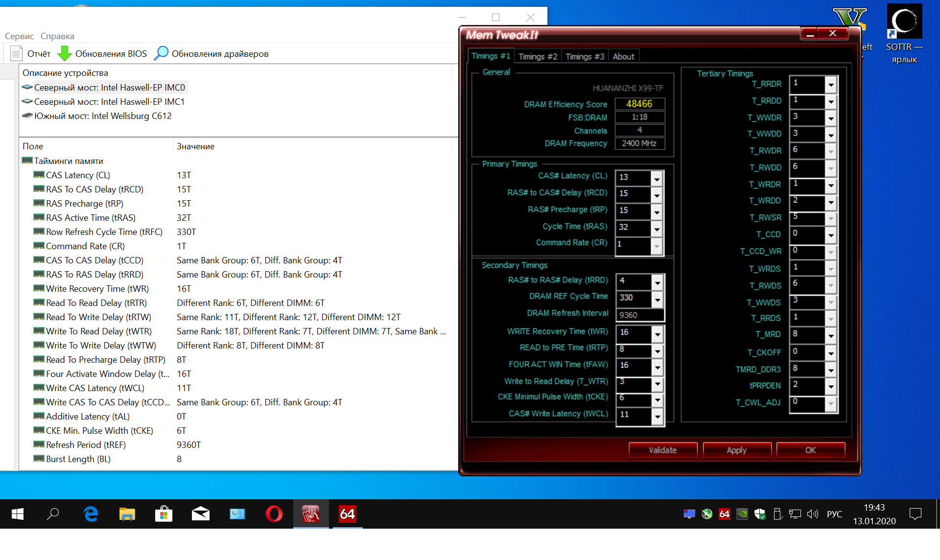Open network status tray icon
The width and height of the screenshot is (940, 560).
[795, 514]
